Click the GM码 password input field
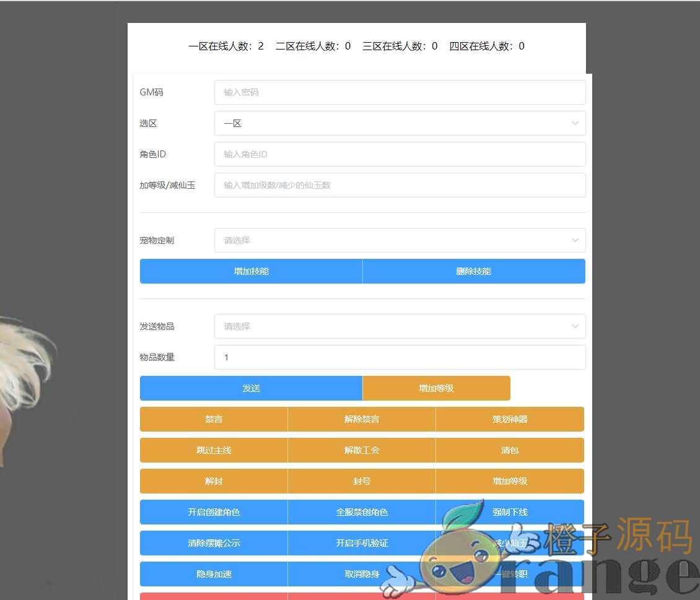Image resolution: width=700 pixels, height=600 pixels. [400, 92]
